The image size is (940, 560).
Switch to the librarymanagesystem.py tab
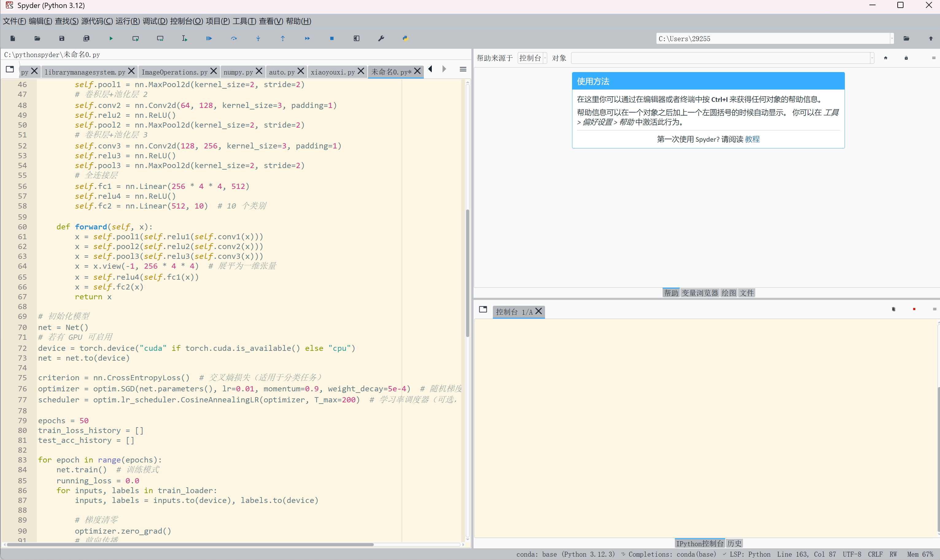click(85, 72)
